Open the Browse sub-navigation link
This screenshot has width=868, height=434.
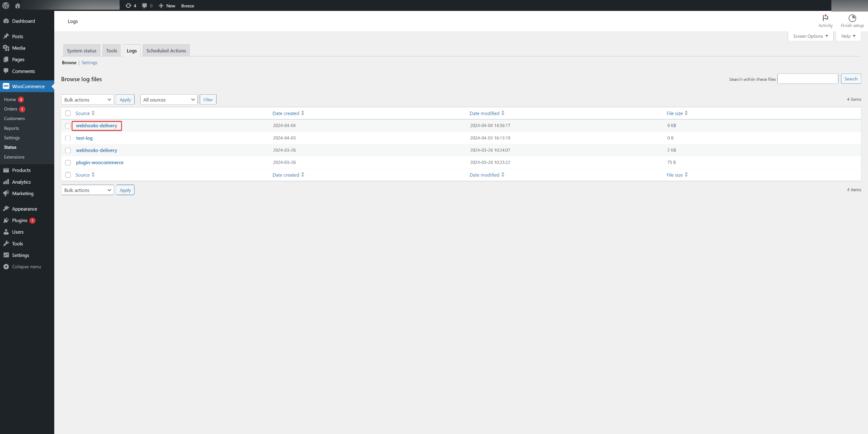69,63
